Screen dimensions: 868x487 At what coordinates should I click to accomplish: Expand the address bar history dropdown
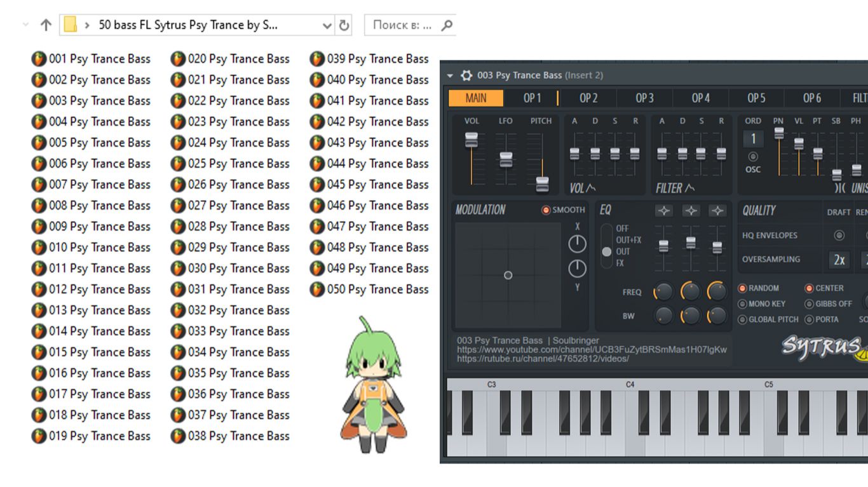327,25
